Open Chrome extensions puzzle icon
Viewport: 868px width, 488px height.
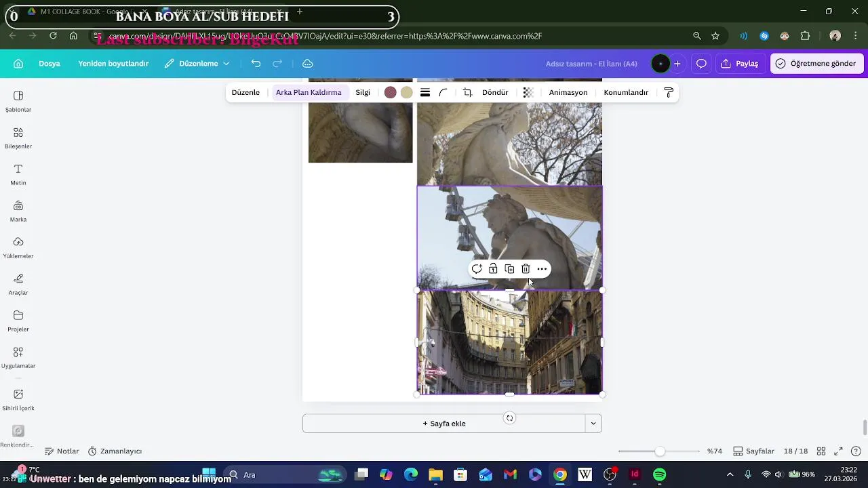[806, 36]
